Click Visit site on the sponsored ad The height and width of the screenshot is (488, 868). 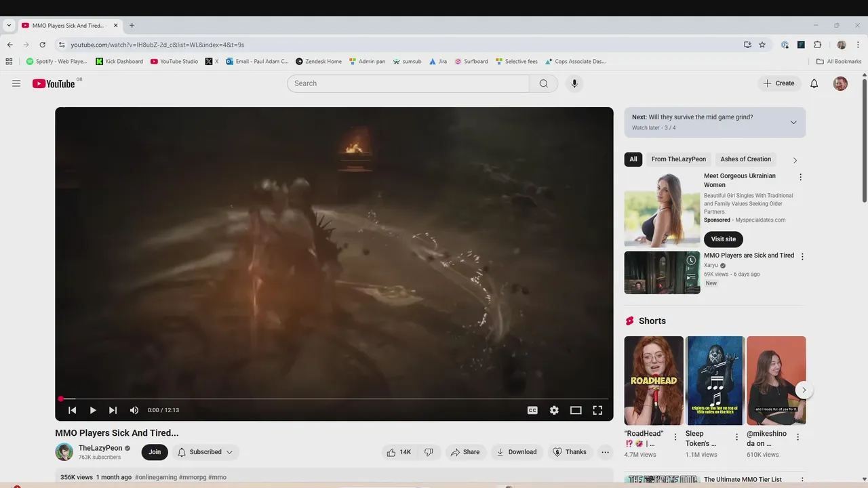pyautogui.click(x=724, y=239)
